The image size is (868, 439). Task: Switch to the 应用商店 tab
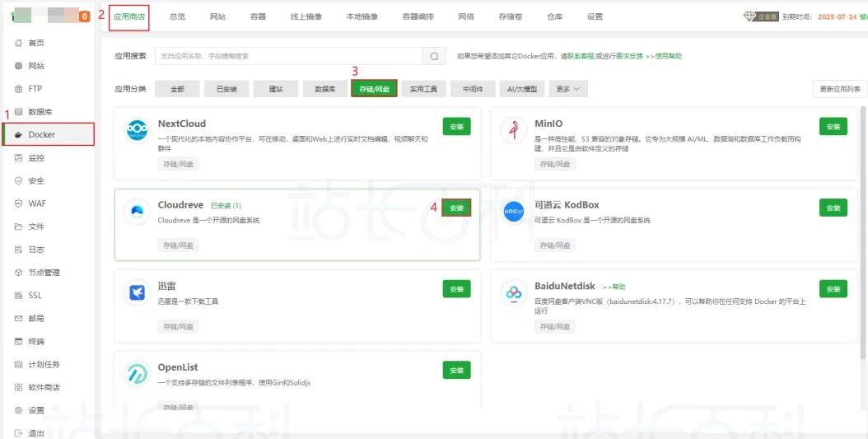[128, 16]
